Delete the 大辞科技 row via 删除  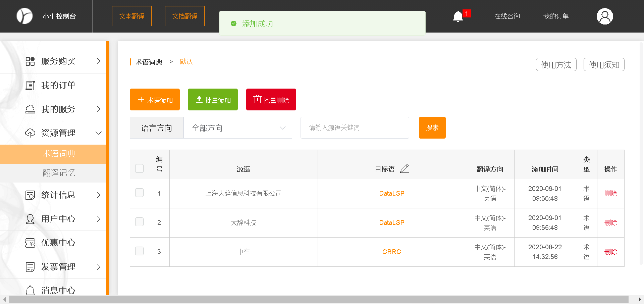tap(611, 223)
